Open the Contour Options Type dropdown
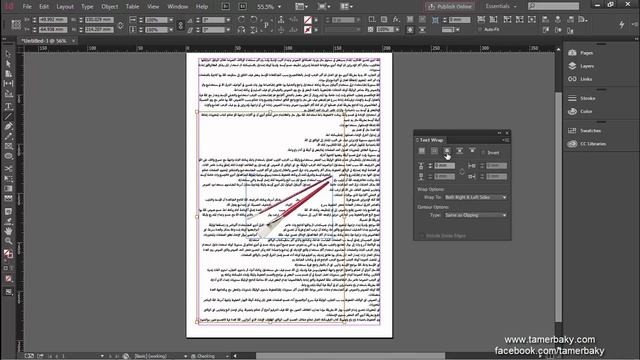Viewport: 640px width, 360px height. pos(476,215)
